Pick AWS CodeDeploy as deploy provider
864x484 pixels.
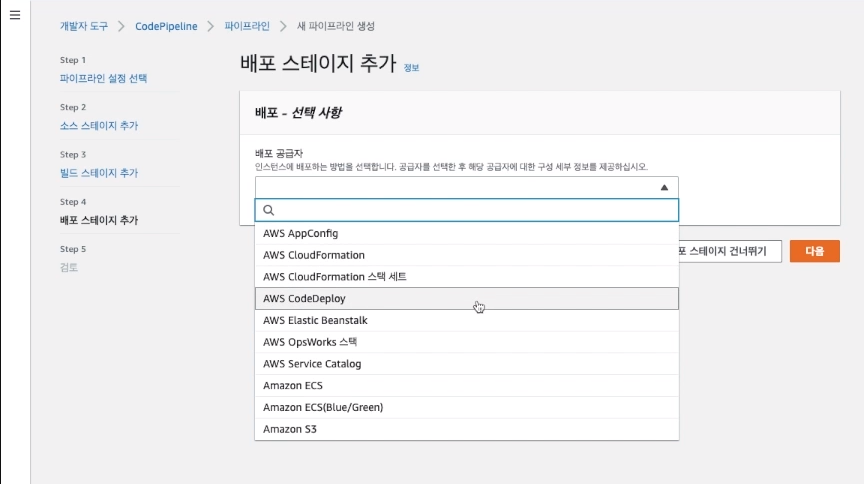point(467,298)
